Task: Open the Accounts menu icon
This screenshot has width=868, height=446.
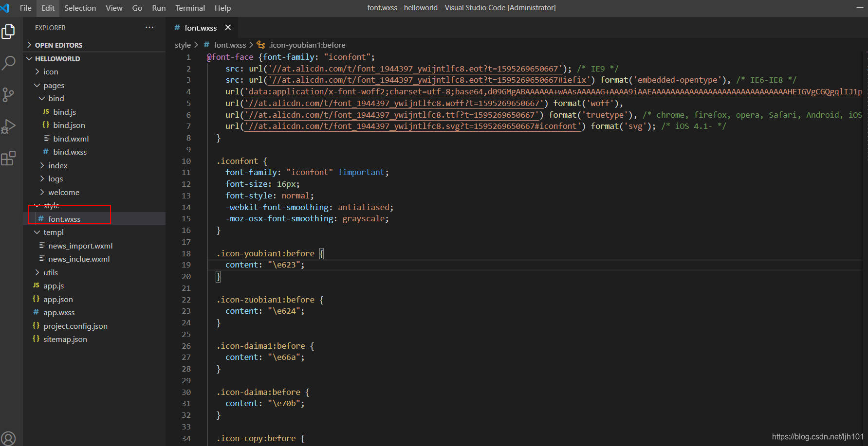Action: pyautogui.click(x=8, y=439)
